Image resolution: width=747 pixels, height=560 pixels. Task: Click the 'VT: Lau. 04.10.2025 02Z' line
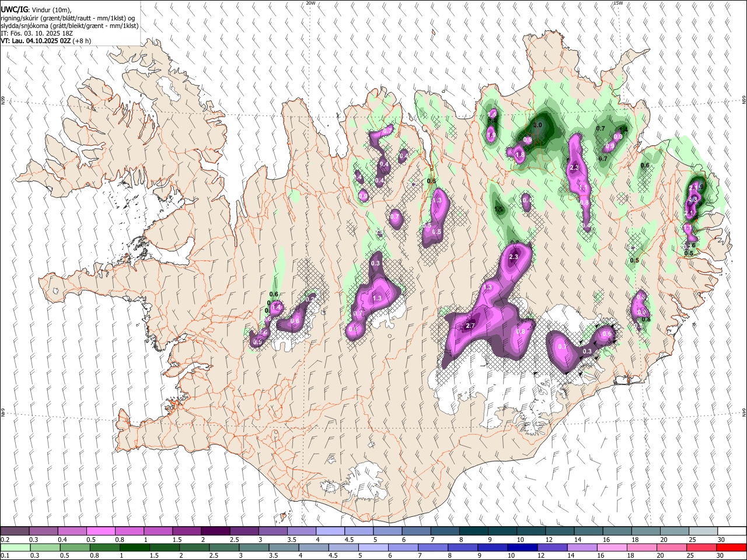point(36,41)
